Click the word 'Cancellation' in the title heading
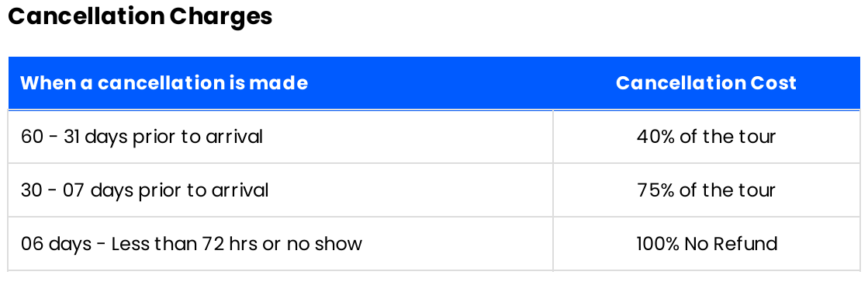This screenshot has width=868, height=282. point(86,16)
